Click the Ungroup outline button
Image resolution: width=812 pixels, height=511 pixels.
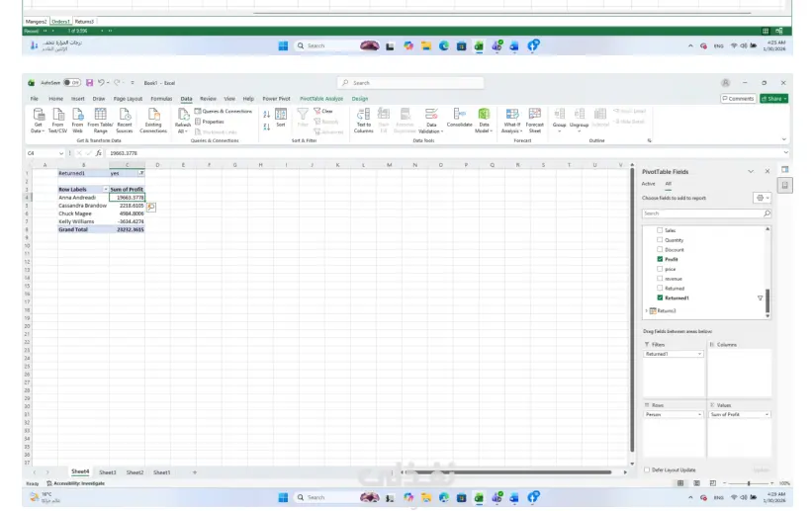pyautogui.click(x=579, y=119)
